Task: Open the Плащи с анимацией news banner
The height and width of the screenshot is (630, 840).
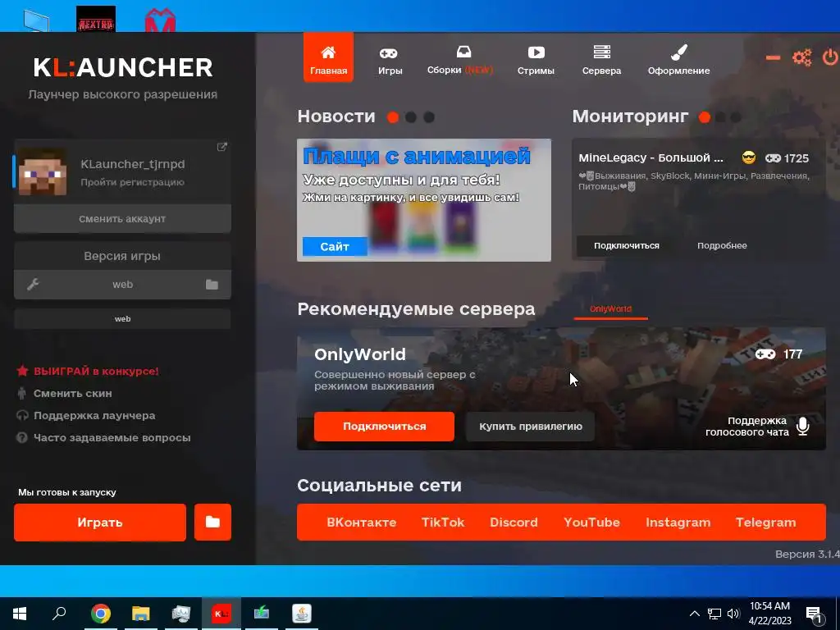Action: (424, 200)
